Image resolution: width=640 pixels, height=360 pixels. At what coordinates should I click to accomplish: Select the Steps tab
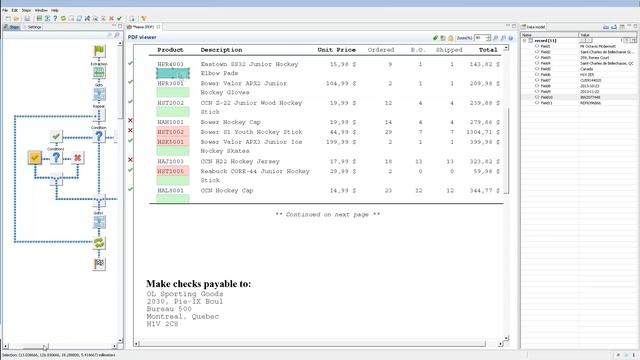pos(12,27)
